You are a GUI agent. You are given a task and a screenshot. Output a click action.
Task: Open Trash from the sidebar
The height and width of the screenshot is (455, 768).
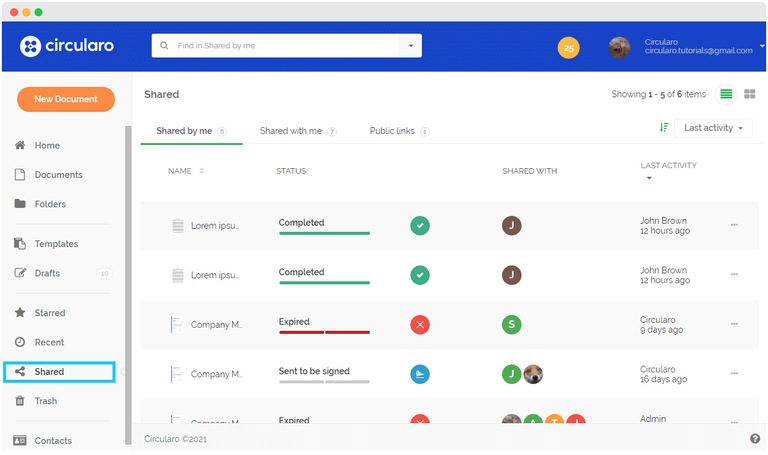pyautogui.click(x=45, y=401)
